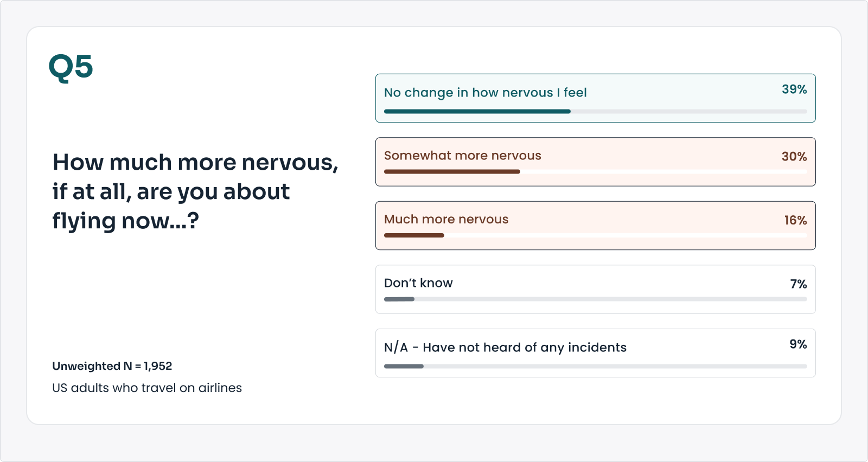Click the 'US adults who travel on airlines' caption
This screenshot has height=462, width=868.
tap(147, 388)
